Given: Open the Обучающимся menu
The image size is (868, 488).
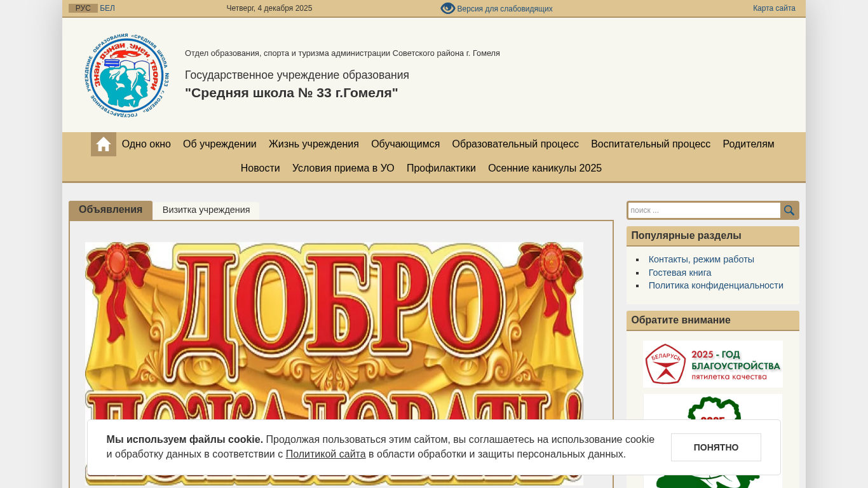Looking at the screenshot, I should [x=405, y=144].
